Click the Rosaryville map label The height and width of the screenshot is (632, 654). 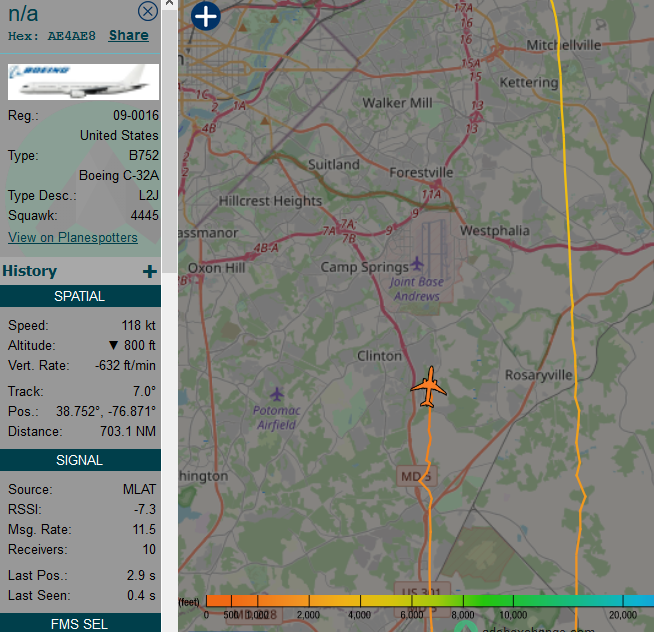538,375
